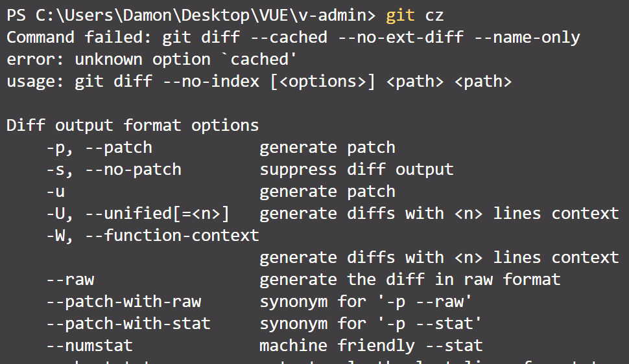The width and height of the screenshot is (629, 364).
Task: Click the '-U, --unified[=<n>]' option
Action: (x=137, y=214)
